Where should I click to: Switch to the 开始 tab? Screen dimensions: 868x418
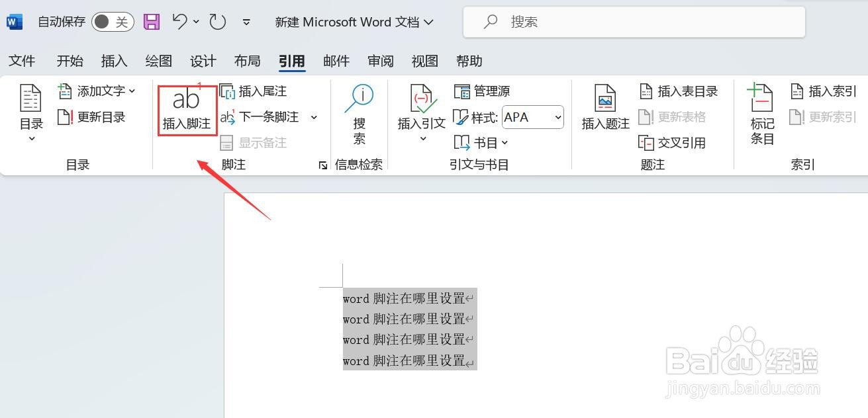tap(70, 61)
